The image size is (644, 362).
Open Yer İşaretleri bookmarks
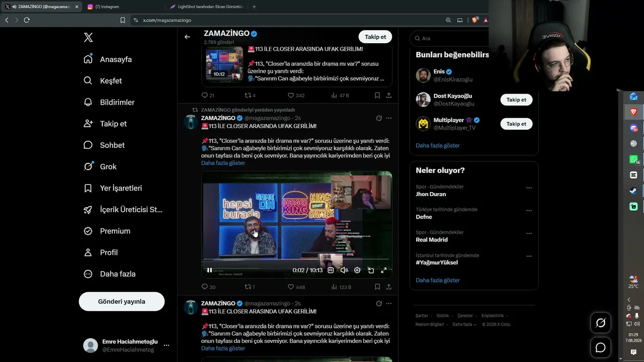coord(113,188)
